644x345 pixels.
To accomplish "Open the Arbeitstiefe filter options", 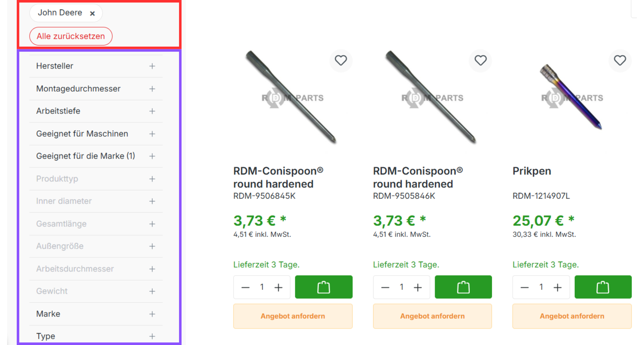I will pos(152,111).
